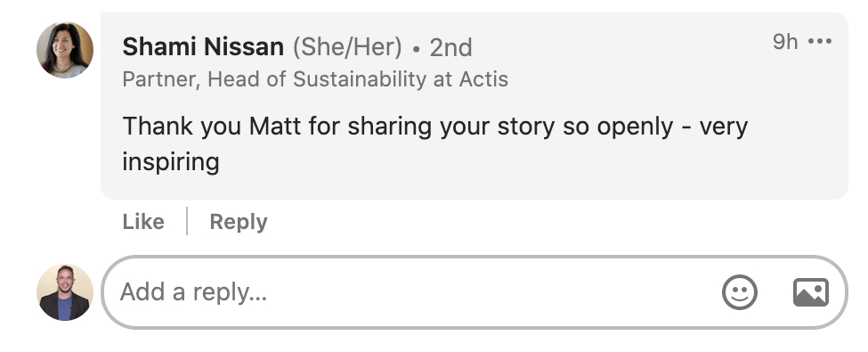The width and height of the screenshot is (868, 352).
Task: Click the word 'inspiring' in the comment
Action: (x=171, y=163)
